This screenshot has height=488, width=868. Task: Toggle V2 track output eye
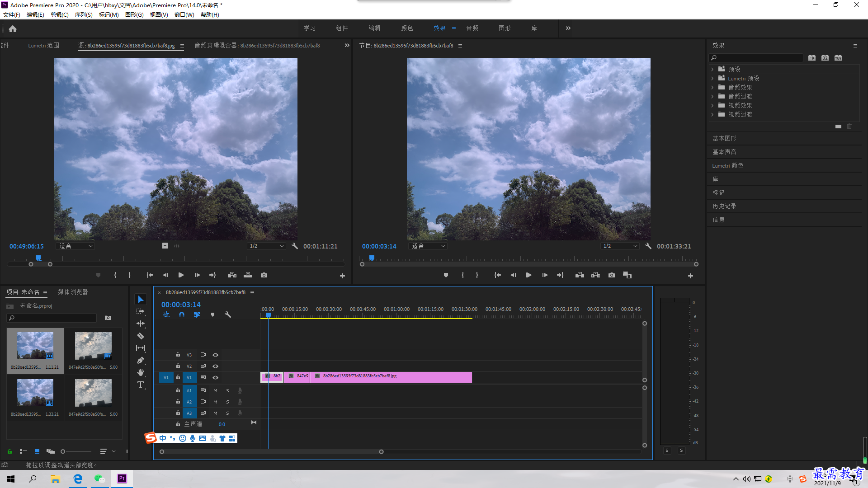[x=216, y=366]
